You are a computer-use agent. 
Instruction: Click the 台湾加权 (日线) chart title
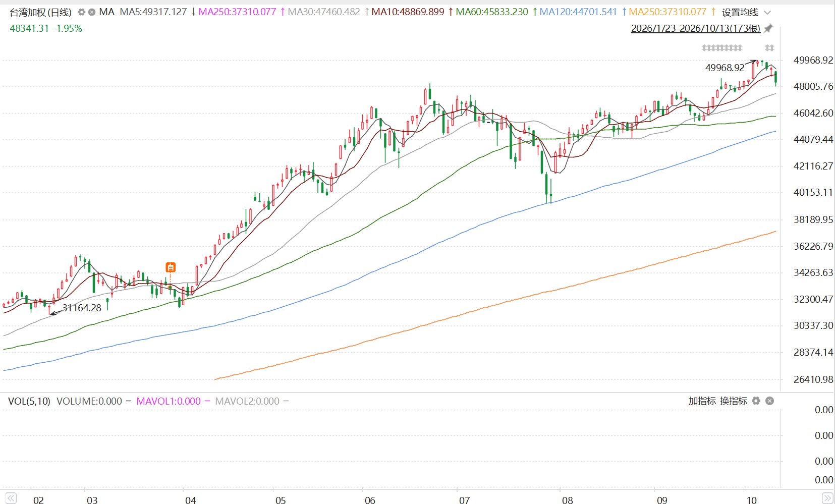click(41, 12)
